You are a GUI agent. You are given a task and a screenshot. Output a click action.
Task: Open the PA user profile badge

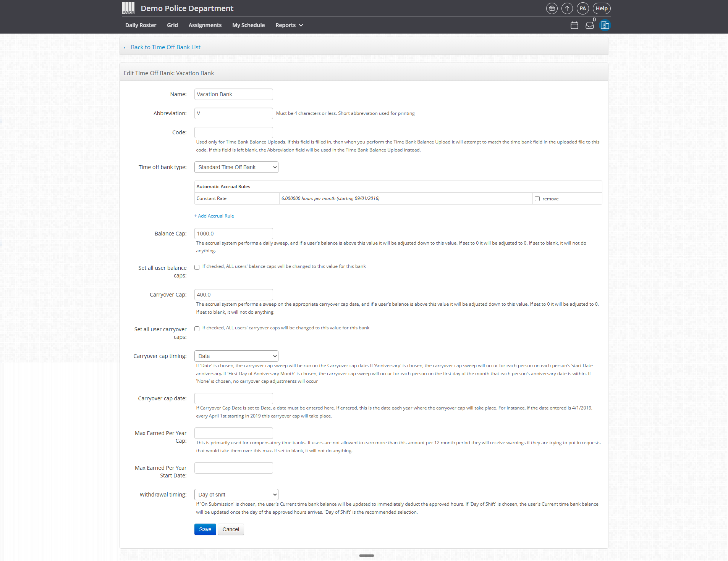pyautogui.click(x=582, y=8)
